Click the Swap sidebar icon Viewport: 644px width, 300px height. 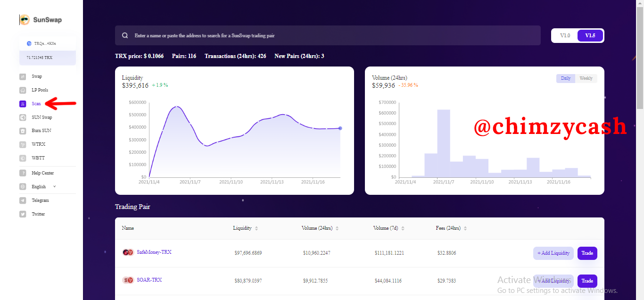pyautogui.click(x=23, y=76)
